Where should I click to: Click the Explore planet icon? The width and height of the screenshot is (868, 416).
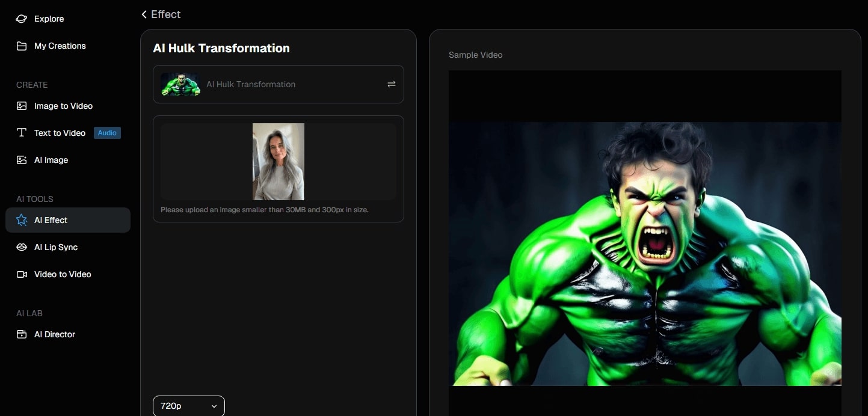point(22,19)
